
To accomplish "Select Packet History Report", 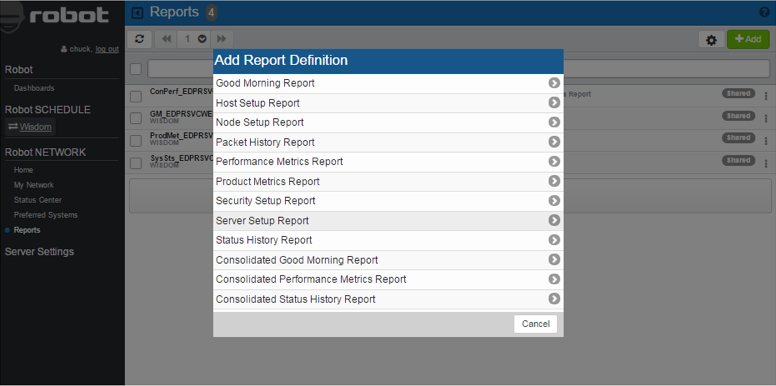I will click(388, 142).
